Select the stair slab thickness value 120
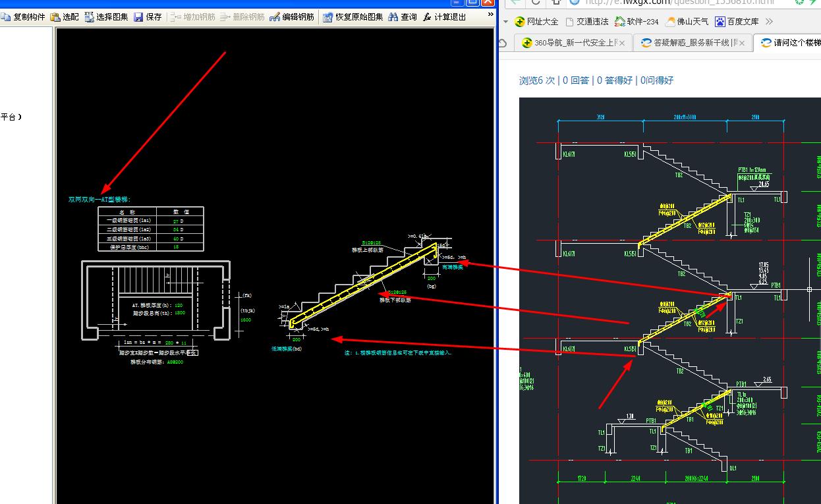This screenshot has height=504, width=821. point(177,306)
